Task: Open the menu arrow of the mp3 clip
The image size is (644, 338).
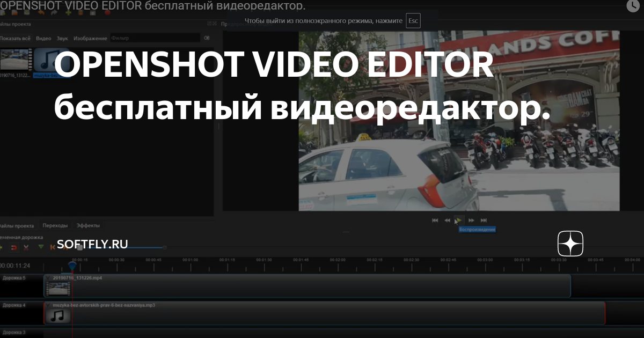Action: (x=48, y=305)
